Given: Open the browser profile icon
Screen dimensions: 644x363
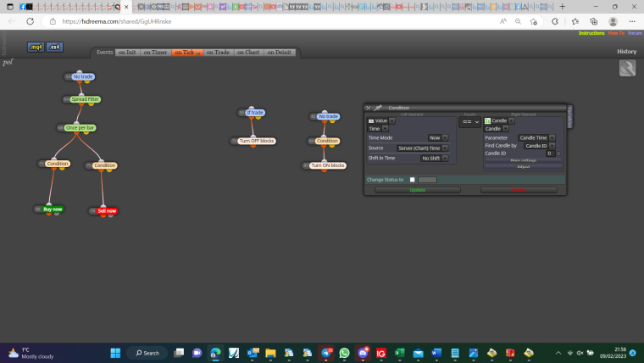Looking at the screenshot, I should pyautogui.click(x=613, y=21).
